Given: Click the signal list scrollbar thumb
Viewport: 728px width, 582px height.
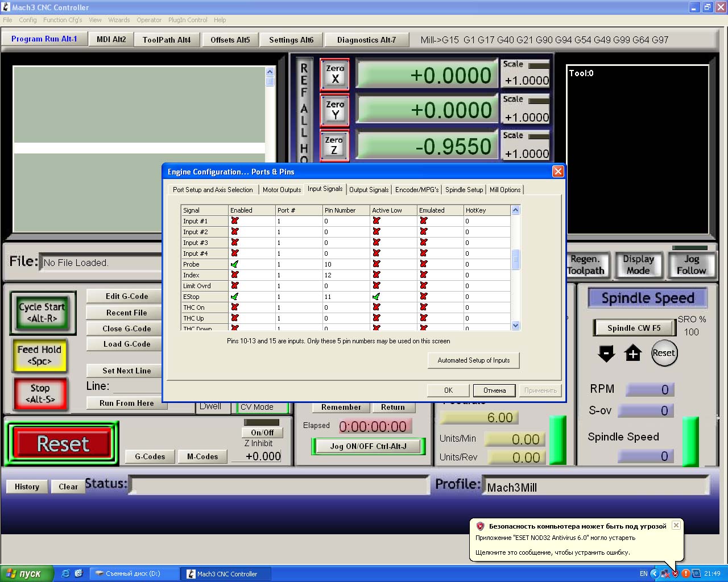Looking at the screenshot, I should (x=515, y=260).
